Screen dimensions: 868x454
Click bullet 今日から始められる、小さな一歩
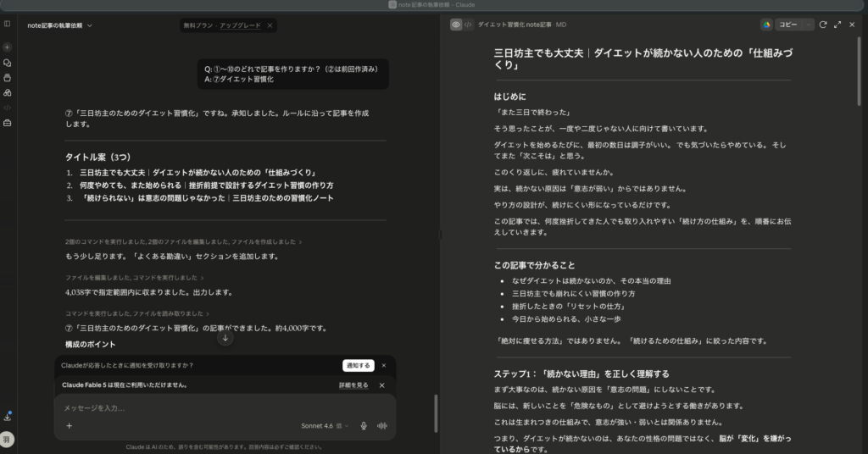point(566,319)
